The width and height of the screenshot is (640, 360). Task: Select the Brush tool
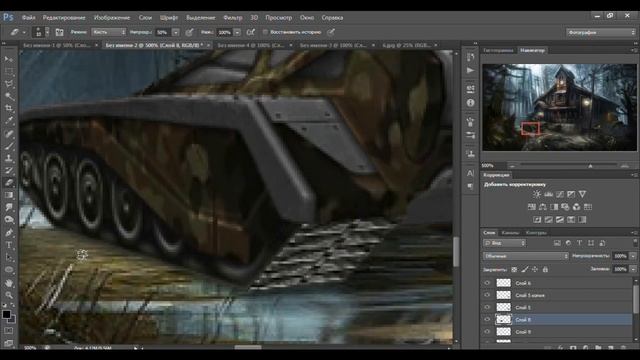click(x=9, y=146)
